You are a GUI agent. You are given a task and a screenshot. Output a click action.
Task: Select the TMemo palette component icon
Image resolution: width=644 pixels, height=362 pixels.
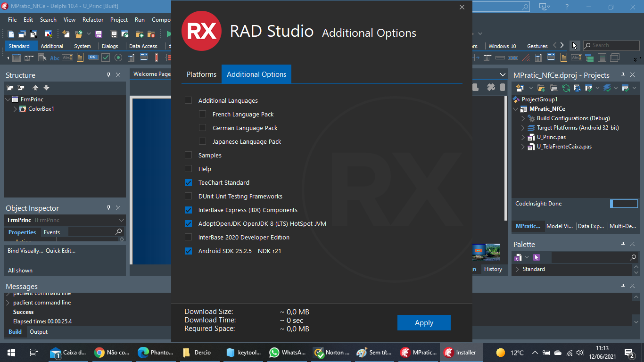(80, 58)
